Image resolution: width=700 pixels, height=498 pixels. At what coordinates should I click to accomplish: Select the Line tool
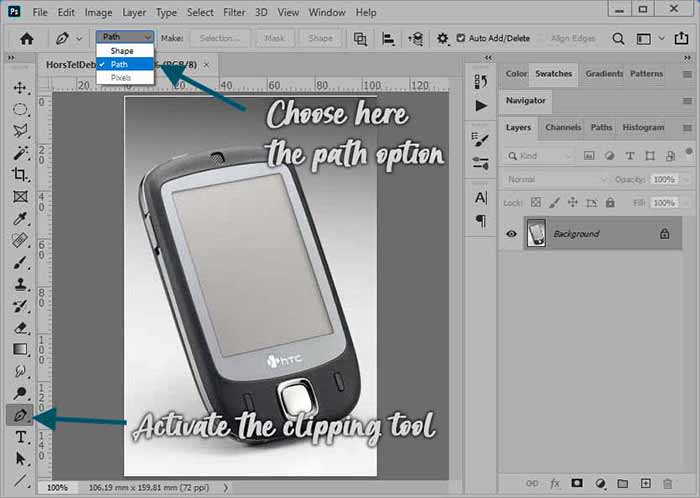20,480
